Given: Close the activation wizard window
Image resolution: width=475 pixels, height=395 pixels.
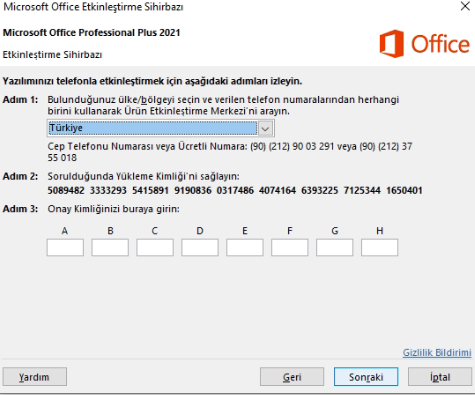Looking at the screenshot, I should [x=465, y=6].
